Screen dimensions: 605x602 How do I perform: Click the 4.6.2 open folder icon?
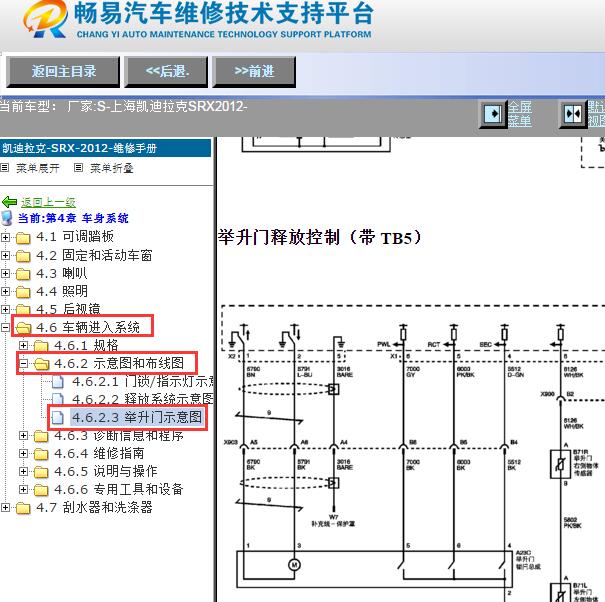tap(42, 364)
